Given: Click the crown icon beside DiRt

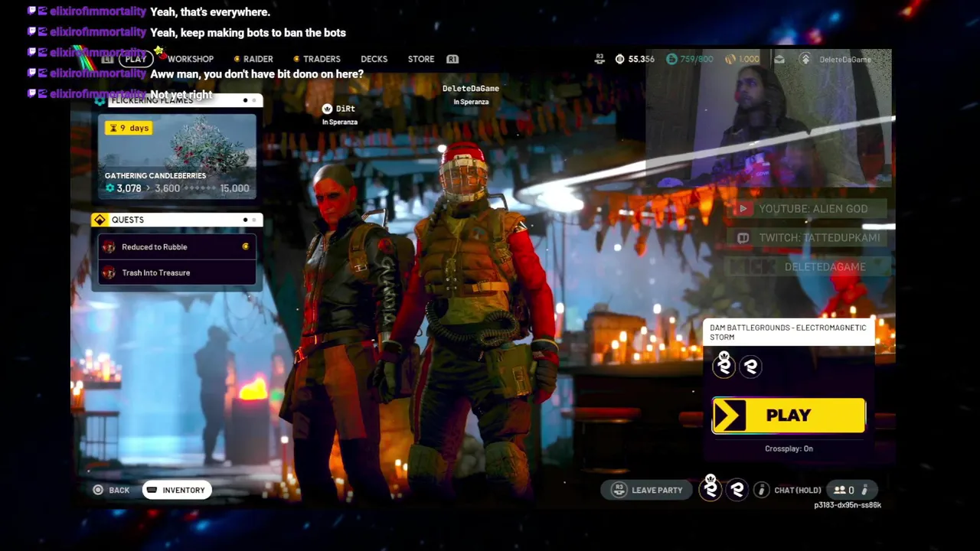Looking at the screenshot, I should tap(328, 109).
